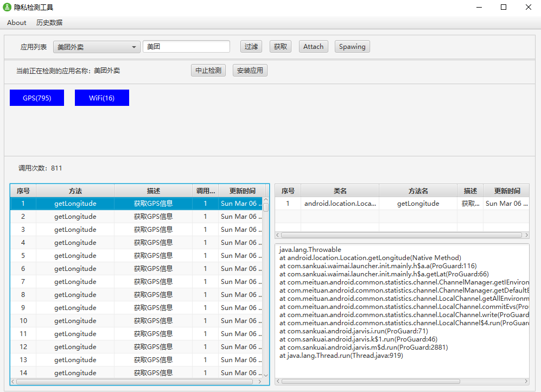Click the app icon in the title bar
The image size is (541, 392).
pyautogui.click(x=7, y=7)
